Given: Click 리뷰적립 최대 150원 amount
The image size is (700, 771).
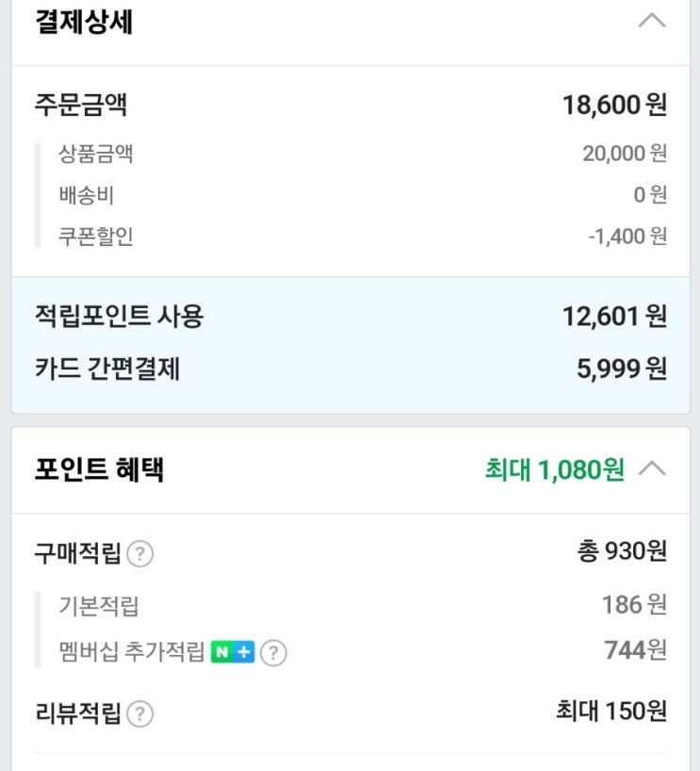Looking at the screenshot, I should 611,712.
